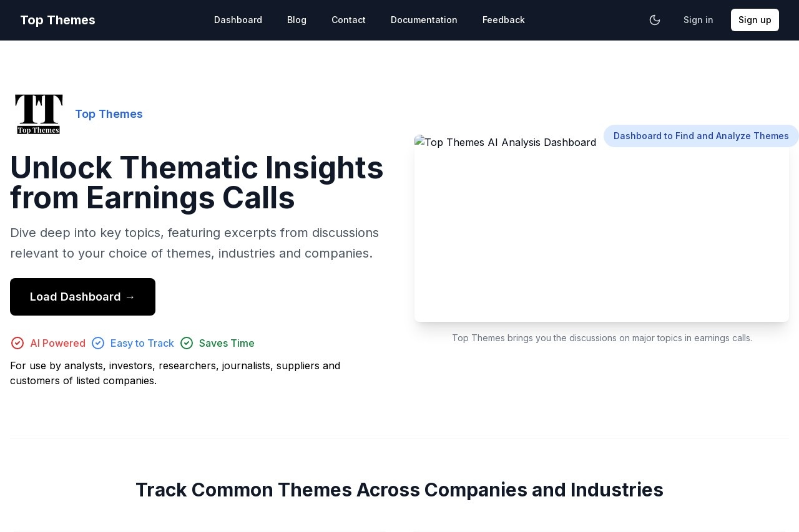Go to the Blog page

coord(297,20)
